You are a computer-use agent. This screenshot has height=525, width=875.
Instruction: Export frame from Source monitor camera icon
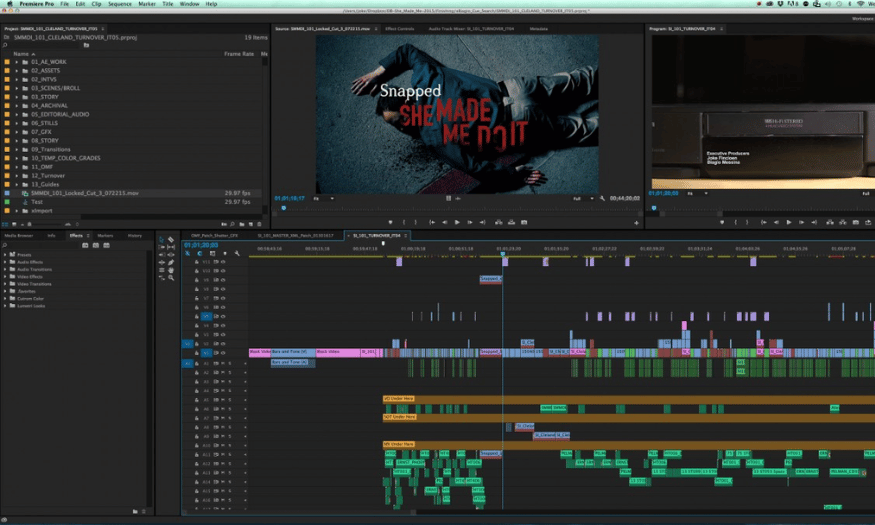pos(524,222)
